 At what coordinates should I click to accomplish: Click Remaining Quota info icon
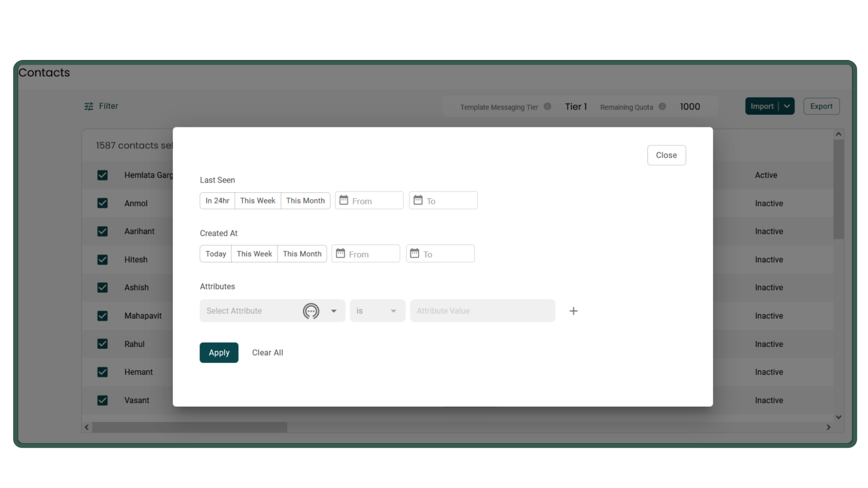tap(662, 107)
